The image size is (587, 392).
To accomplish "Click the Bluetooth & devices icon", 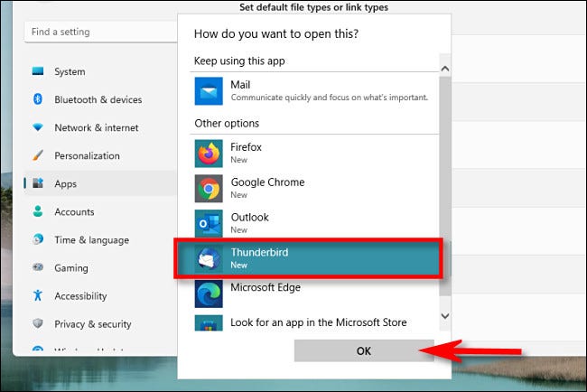I will tap(38, 99).
